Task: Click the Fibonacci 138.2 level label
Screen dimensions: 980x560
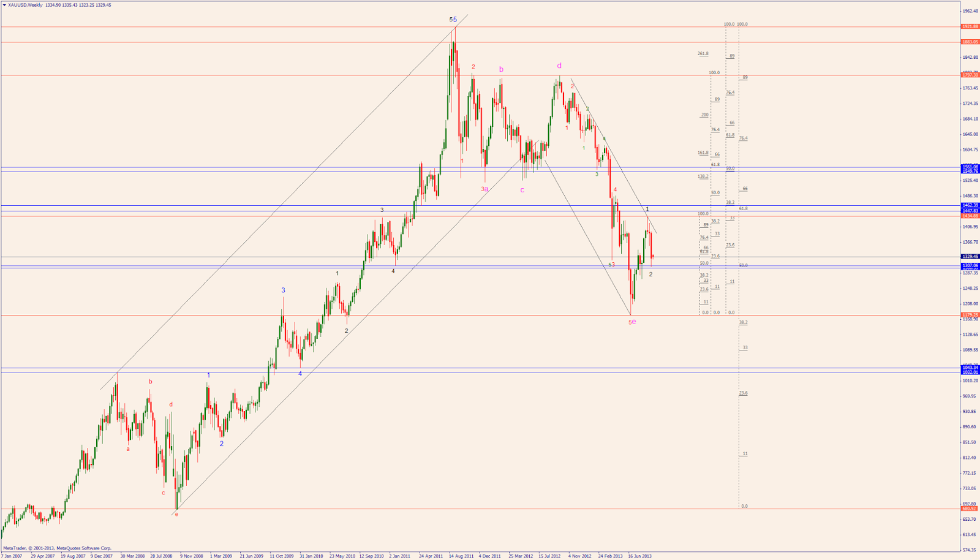Action: point(703,176)
